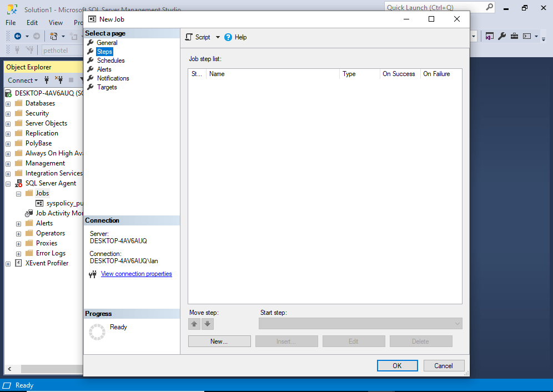Open the command window icon in the toolbar

528,36
